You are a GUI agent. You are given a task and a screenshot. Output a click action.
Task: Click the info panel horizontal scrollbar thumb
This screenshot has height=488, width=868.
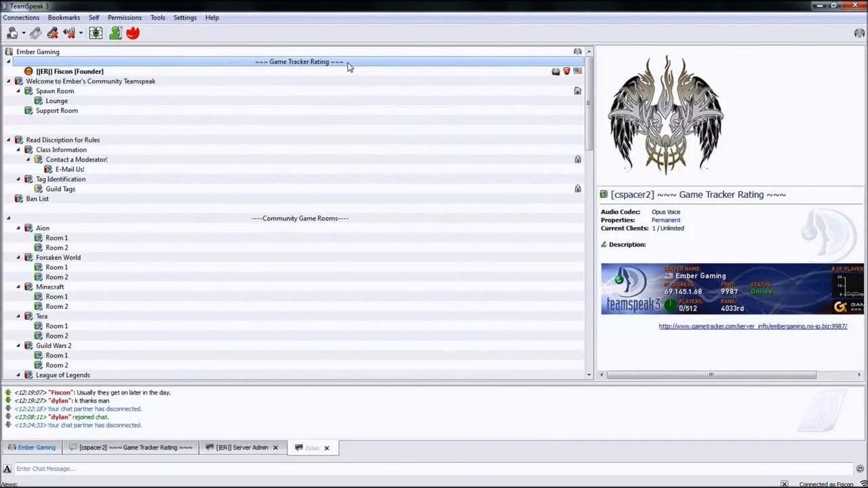tap(711, 375)
